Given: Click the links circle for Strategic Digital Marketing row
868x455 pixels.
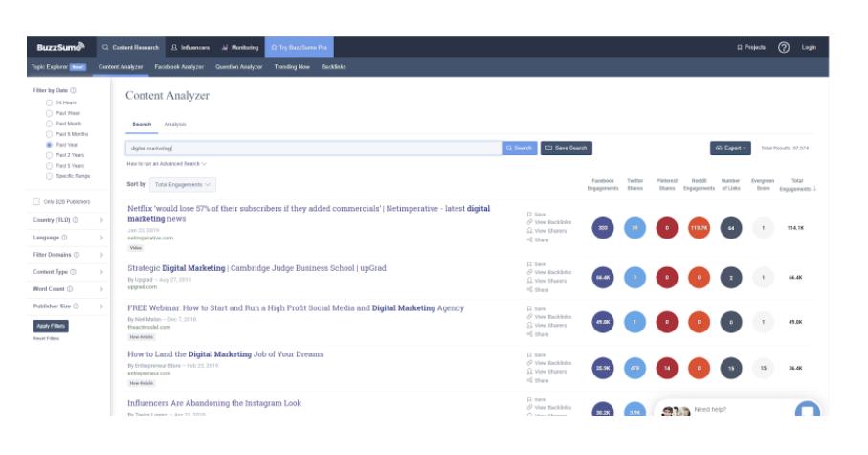Looking at the screenshot, I should [731, 278].
